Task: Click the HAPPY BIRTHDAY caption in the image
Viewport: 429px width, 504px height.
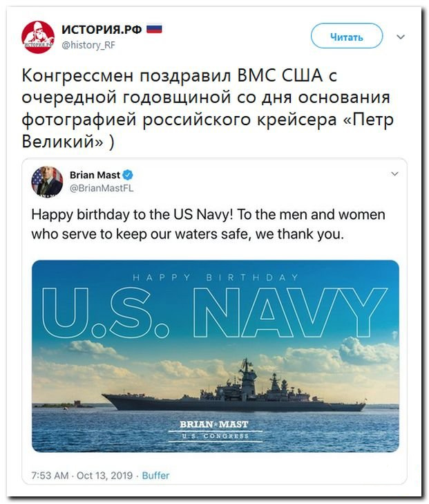Action: 216,277
